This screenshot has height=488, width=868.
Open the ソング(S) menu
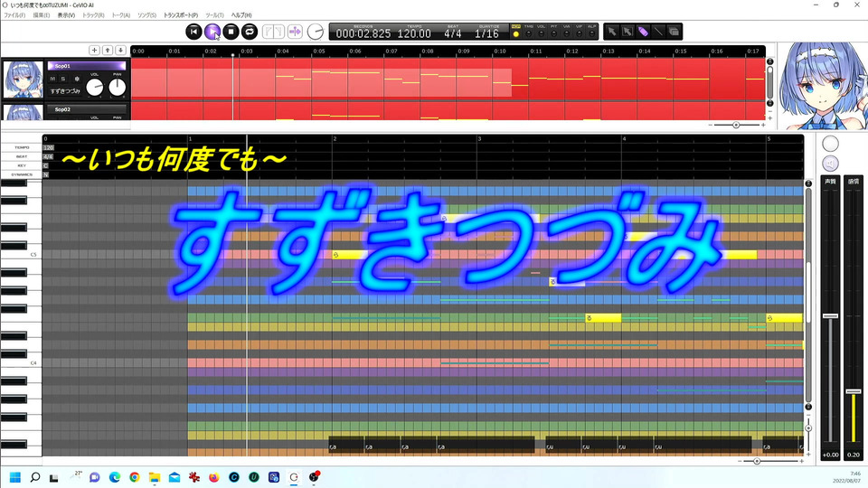[147, 15]
